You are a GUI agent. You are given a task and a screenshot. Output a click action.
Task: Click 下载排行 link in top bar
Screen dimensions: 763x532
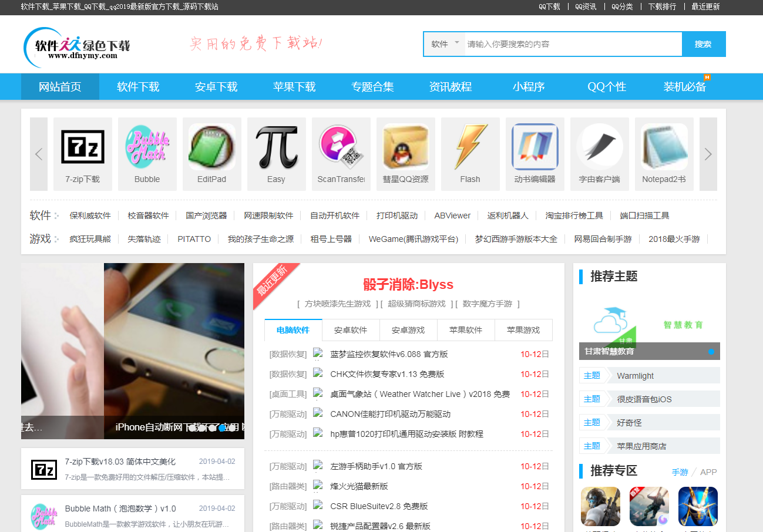pyautogui.click(x=662, y=7)
